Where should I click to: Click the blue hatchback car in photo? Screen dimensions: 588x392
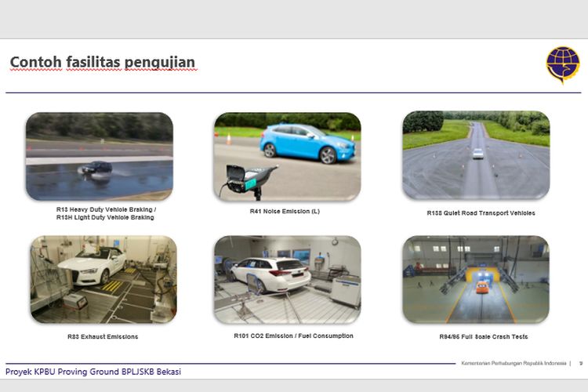tap(300, 142)
